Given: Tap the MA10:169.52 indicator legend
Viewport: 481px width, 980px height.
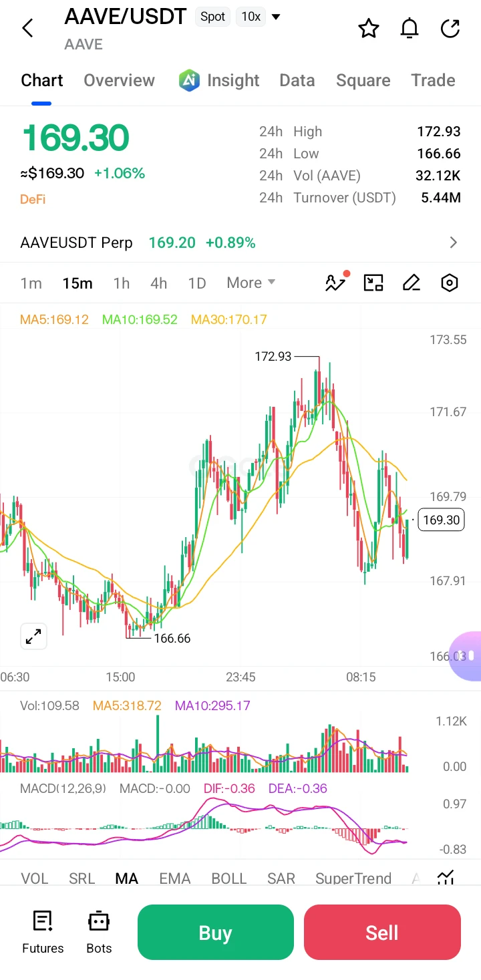Looking at the screenshot, I should pyautogui.click(x=140, y=319).
